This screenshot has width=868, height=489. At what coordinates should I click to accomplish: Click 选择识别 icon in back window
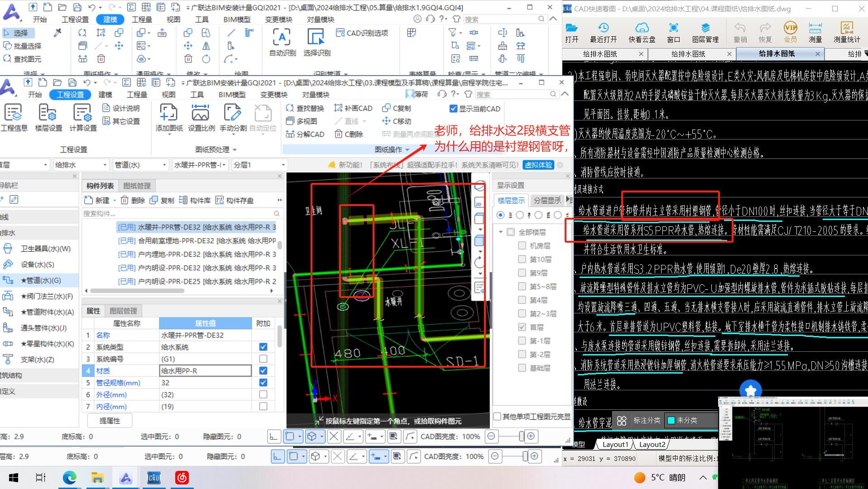[x=317, y=42]
